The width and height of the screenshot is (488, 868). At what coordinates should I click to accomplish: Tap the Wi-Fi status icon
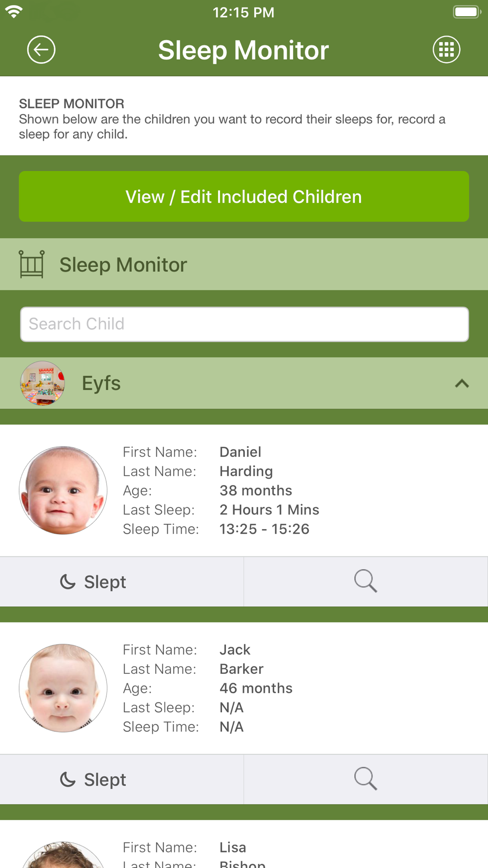[14, 12]
